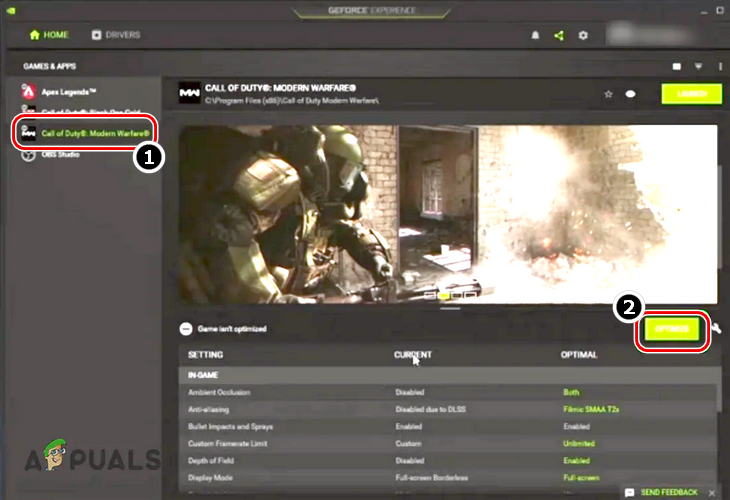This screenshot has width=730, height=500.
Task: Select OBS Studio in games list
Action: pos(61,155)
